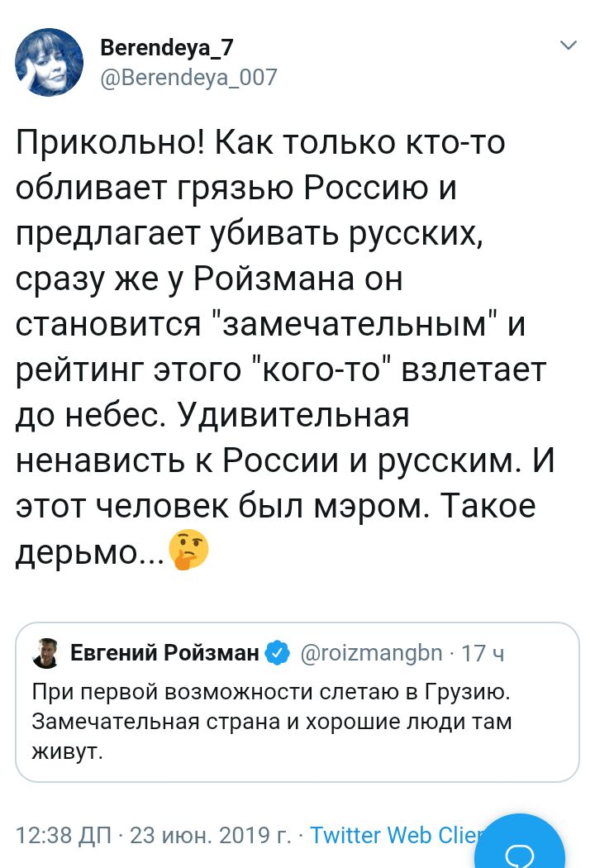The image size is (595, 868).
Task: Open the Twitter Web Client source link
Action: (x=388, y=836)
